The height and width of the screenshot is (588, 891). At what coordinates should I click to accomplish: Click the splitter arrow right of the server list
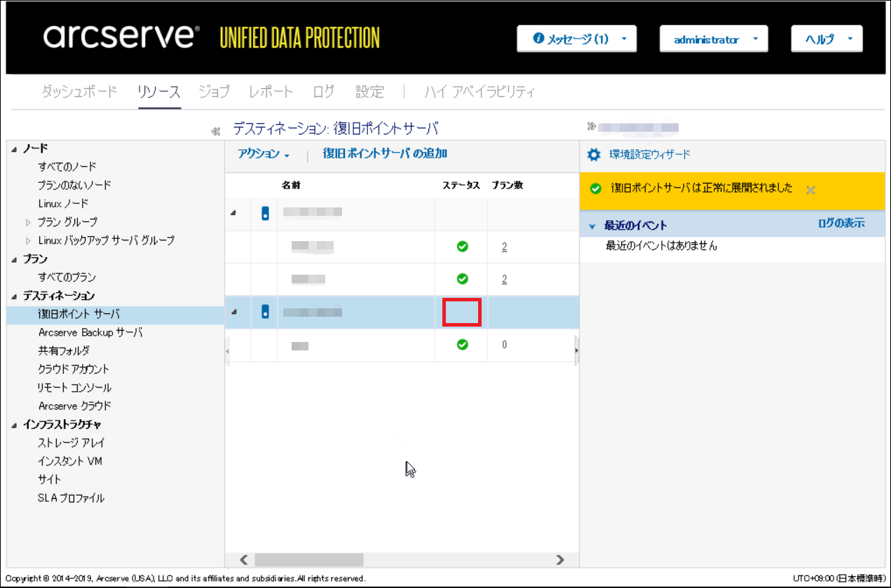tap(577, 351)
